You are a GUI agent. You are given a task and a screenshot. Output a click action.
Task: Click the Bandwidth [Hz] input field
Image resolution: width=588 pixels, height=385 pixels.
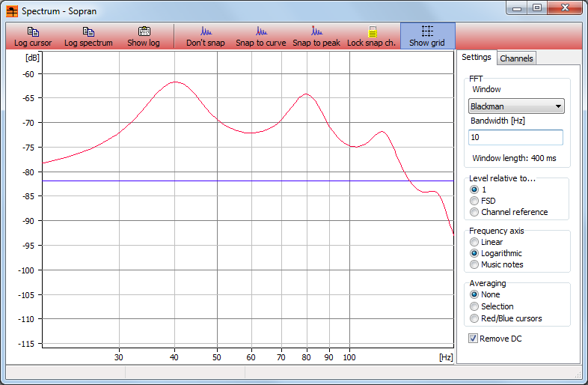pos(515,137)
